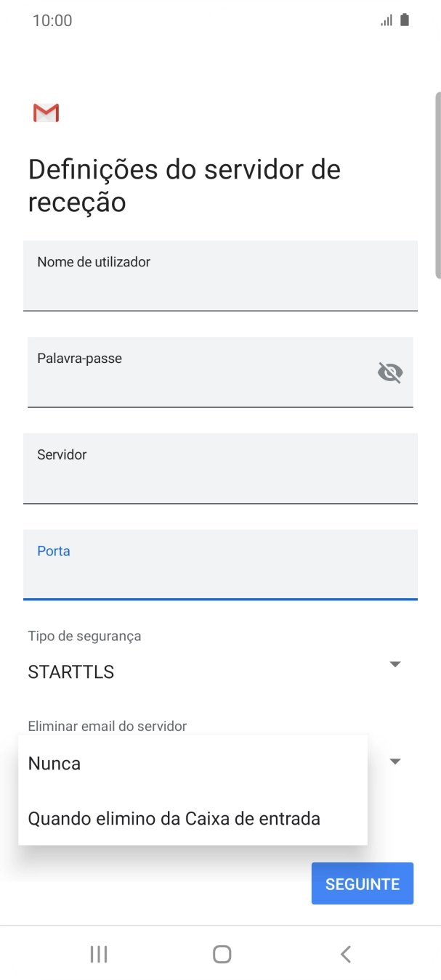The image size is (441, 980).
Task: Tap the Definições do servidor de receção heading
Action: 183,185
